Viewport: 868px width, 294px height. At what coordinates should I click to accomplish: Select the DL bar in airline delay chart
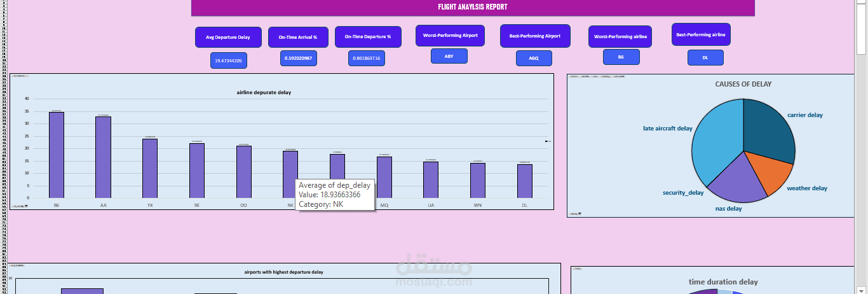click(525, 181)
